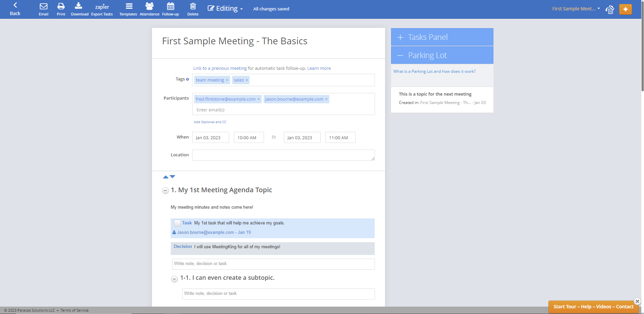Open the deleted meetings trash icon

(x=609, y=10)
